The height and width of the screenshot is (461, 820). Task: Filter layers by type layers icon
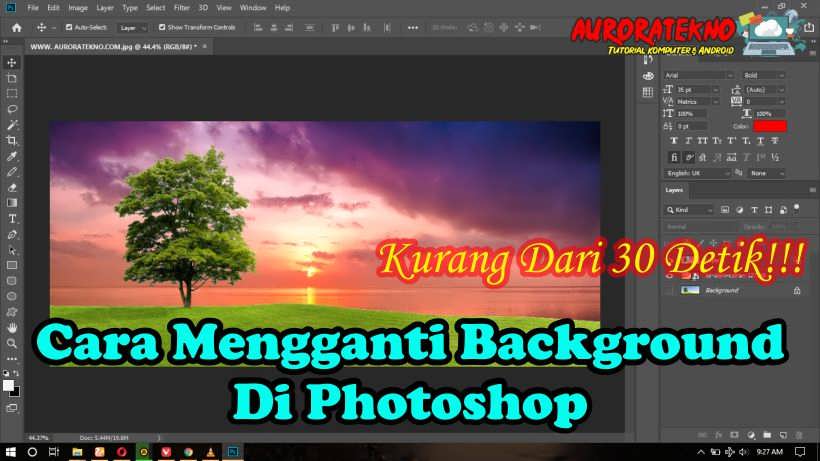point(754,210)
